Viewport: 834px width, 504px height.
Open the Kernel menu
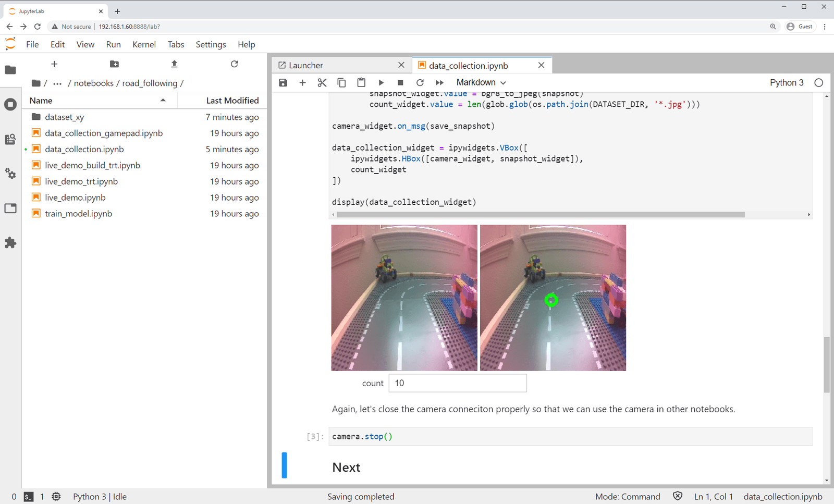tap(144, 44)
